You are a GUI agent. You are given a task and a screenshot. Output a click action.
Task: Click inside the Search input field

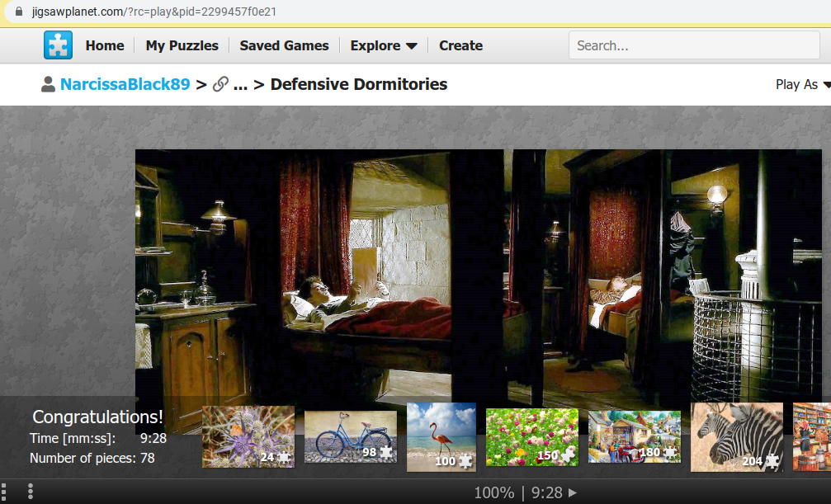[x=694, y=45]
